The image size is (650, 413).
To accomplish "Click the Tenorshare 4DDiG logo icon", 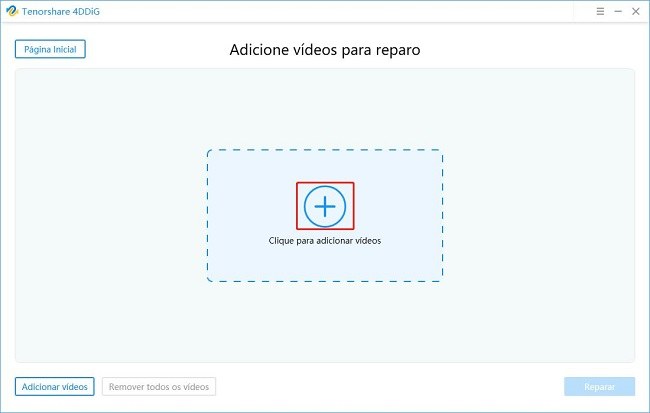I will click(x=12, y=11).
